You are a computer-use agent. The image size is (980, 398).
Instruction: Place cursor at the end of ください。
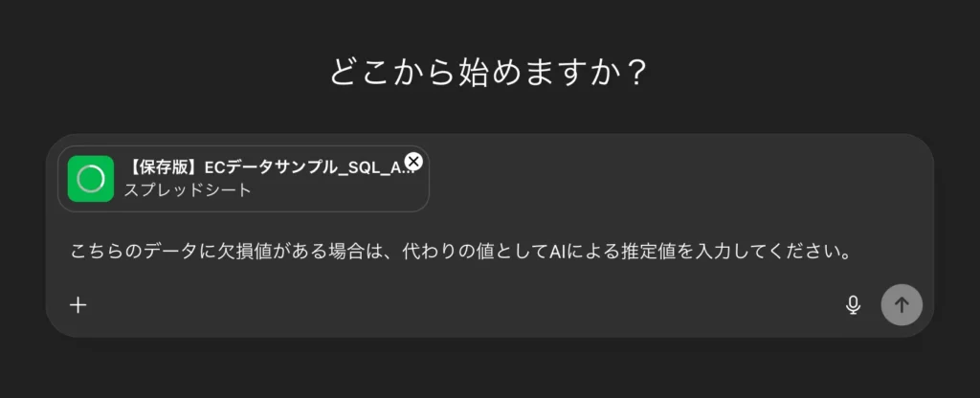pyautogui.click(x=853, y=254)
